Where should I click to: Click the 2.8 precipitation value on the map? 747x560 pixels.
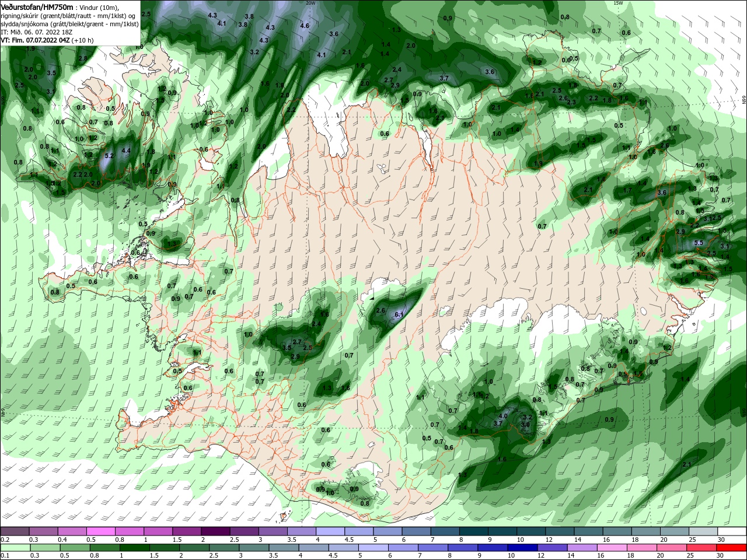(83, 58)
